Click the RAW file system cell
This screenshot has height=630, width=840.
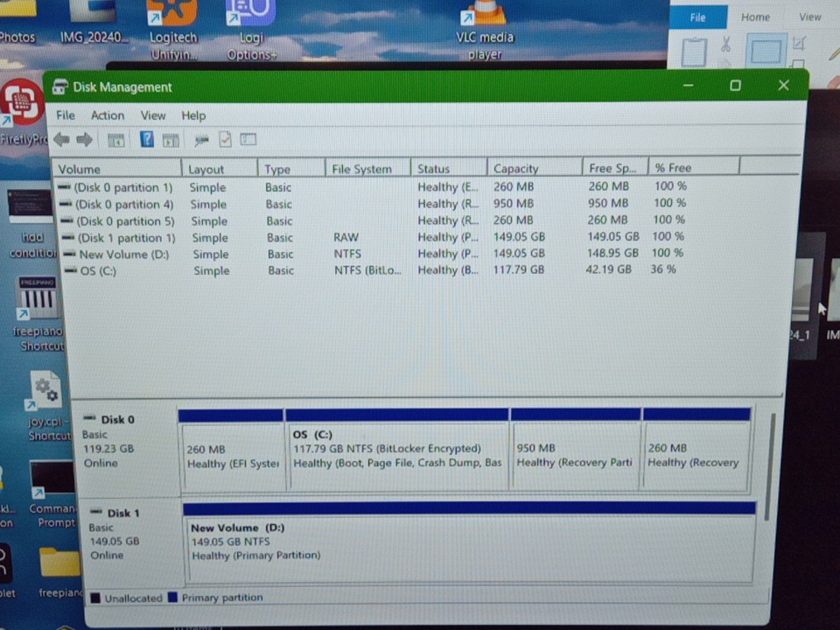click(346, 237)
